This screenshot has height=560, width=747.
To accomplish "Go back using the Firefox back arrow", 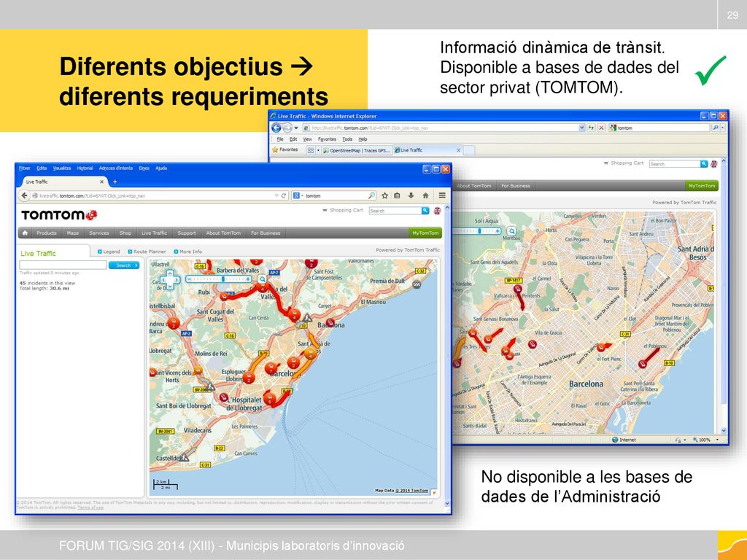I will click(x=24, y=195).
